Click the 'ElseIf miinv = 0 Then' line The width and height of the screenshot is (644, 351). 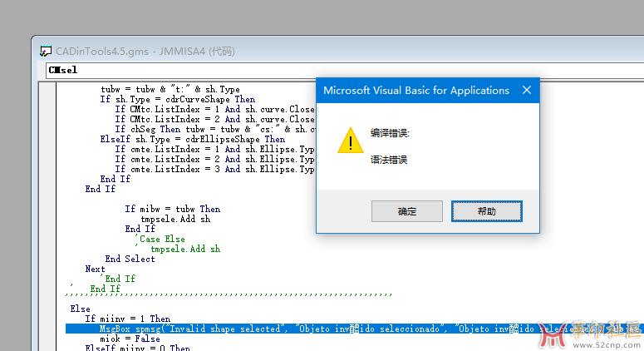pos(137,348)
